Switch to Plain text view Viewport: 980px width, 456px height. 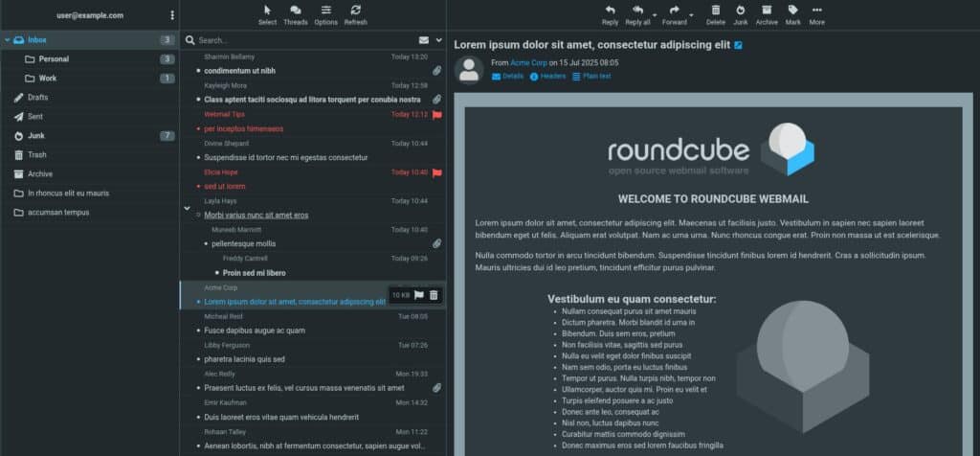tap(591, 77)
